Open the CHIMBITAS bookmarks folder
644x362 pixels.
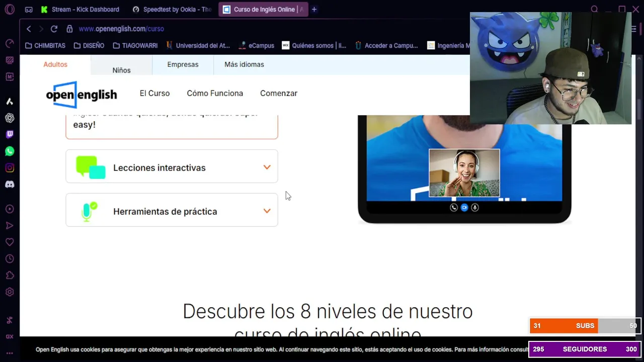click(45, 45)
